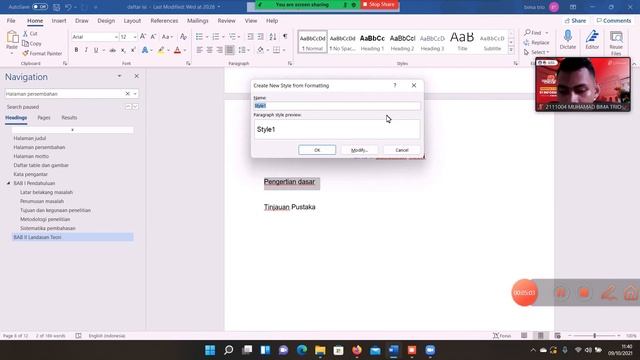Adjust the zoom slider
This screenshot has height=360, width=640.
[x=594, y=336]
